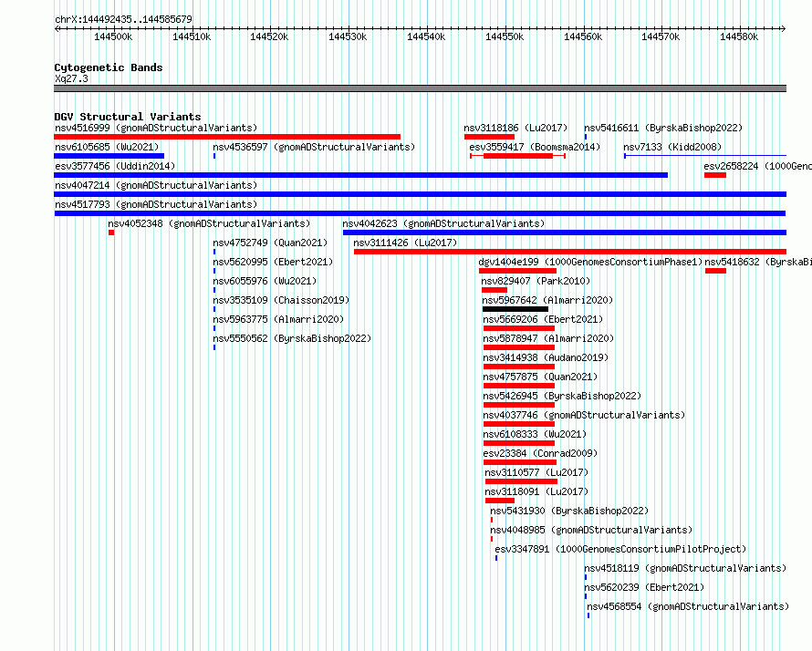The height and width of the screenshot is (651, 812).
Task: Open the nsv6108333 (Wu2021) label
Action: click(x=535, y=434)
